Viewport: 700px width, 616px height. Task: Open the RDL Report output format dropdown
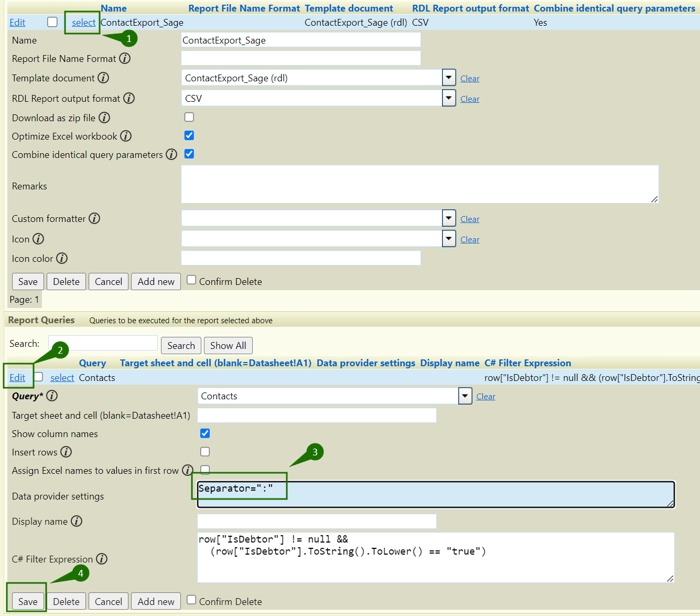click(448, 98)
